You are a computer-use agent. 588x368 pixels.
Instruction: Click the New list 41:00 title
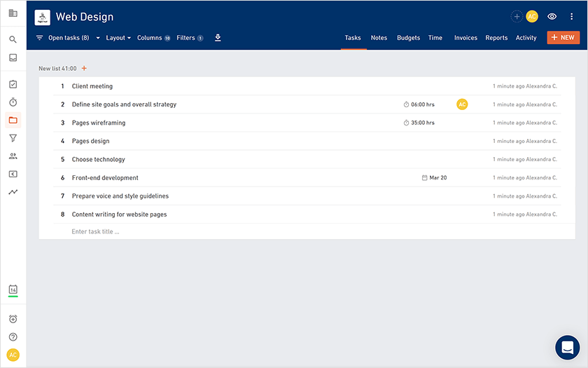pos(57,69)
